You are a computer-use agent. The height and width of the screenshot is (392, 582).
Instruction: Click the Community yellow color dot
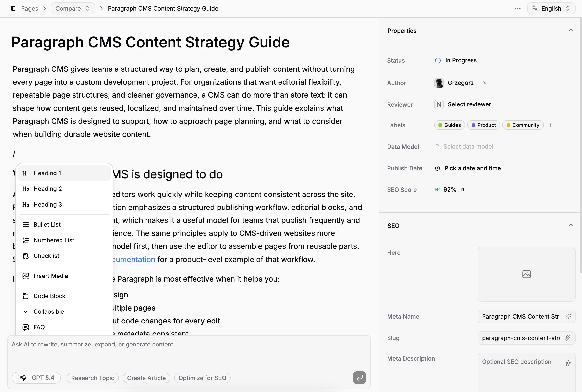[x=508, y=125]
